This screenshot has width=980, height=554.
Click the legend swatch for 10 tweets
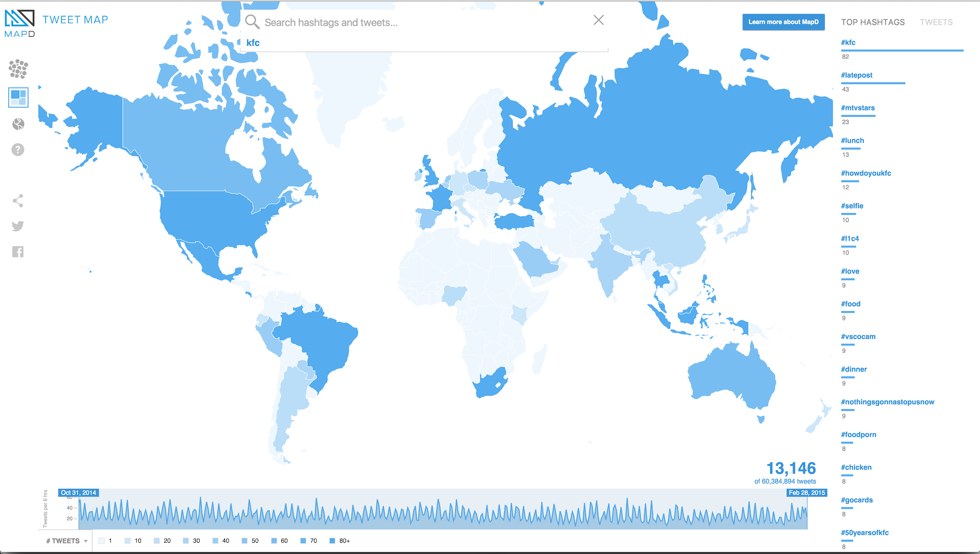(x=128, y=541)
